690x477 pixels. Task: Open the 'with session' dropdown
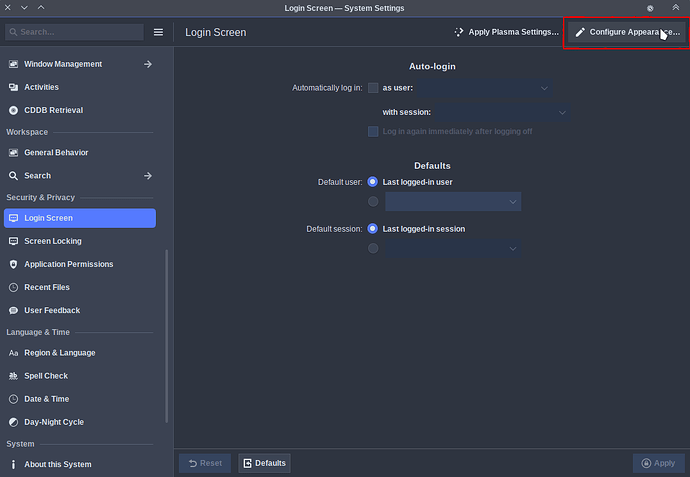tap(503, 113)
